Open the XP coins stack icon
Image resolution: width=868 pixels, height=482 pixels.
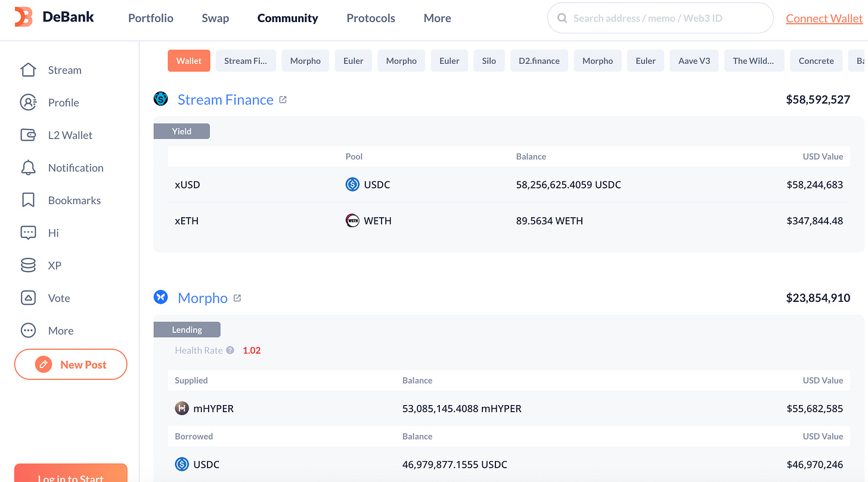pos(28,265)
